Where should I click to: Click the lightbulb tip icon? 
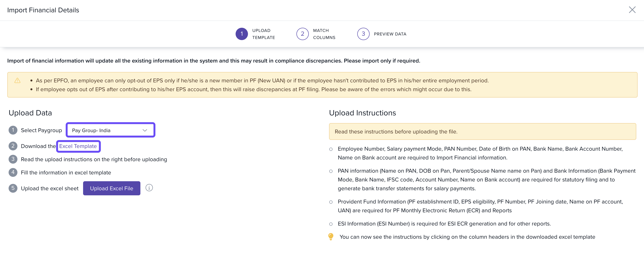tap(331, 237)
